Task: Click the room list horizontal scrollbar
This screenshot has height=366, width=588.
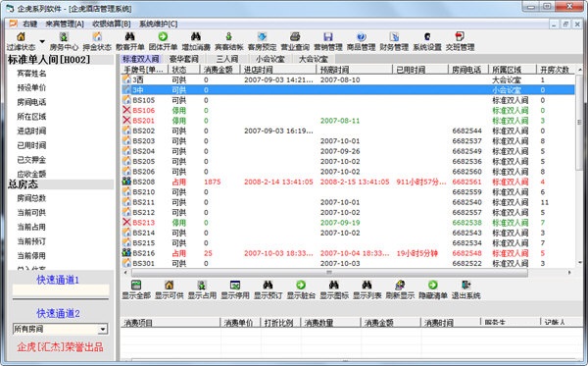Action: [347, 273]
